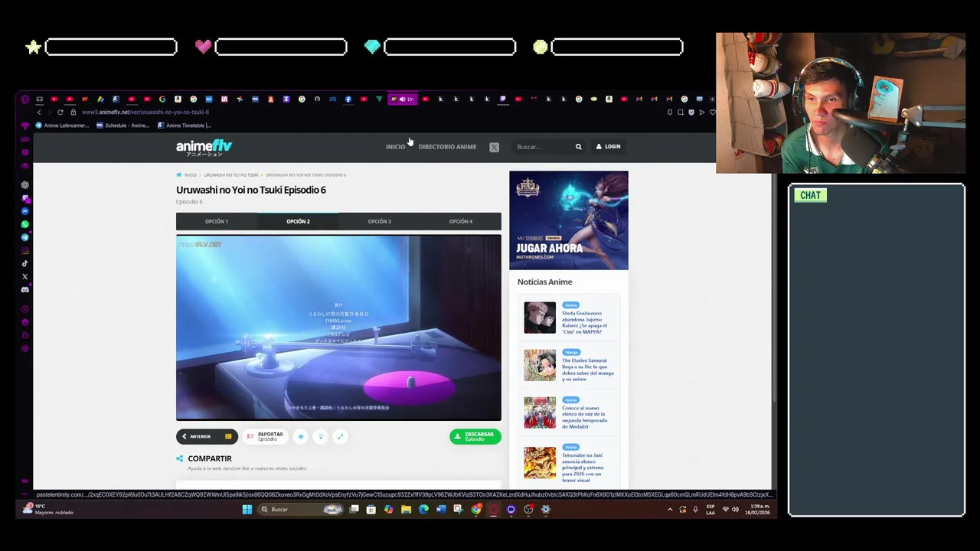Open Instagram from the Opera sidebar
This screenshot has width=980, height=551.
click(25, 250)
